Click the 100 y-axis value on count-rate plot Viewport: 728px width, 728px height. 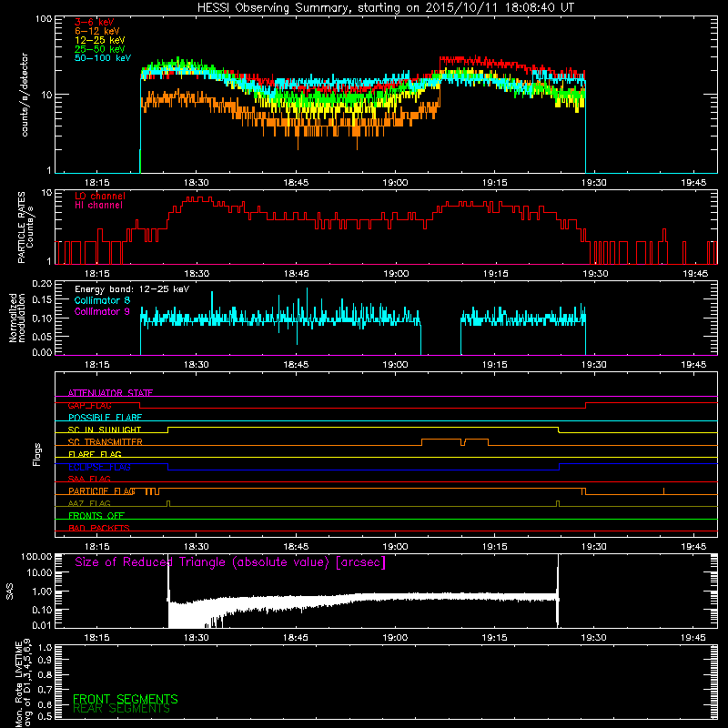pos(44,19)
